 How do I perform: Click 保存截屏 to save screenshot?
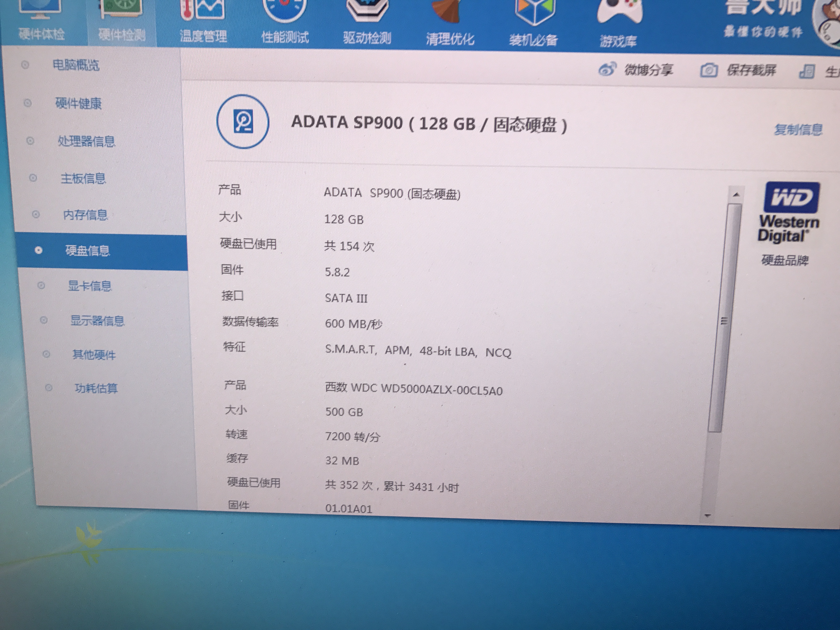tap(751, 71)
